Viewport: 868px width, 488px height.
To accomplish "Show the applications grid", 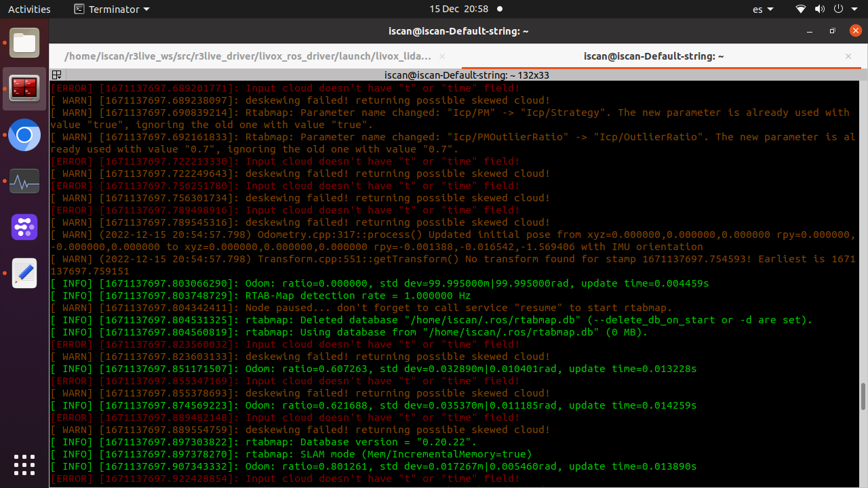I will click(24, 465).
